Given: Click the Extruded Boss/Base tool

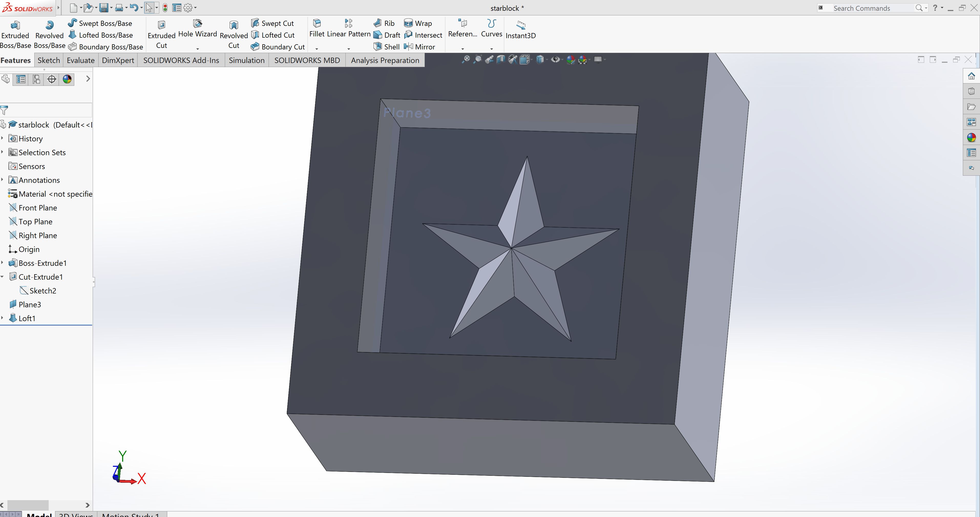Looking at the screenshot, I should point(15,35).
